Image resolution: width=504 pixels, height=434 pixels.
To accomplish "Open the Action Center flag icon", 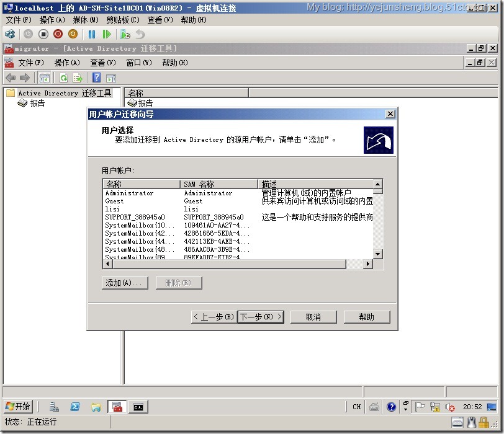I will 420,407.
